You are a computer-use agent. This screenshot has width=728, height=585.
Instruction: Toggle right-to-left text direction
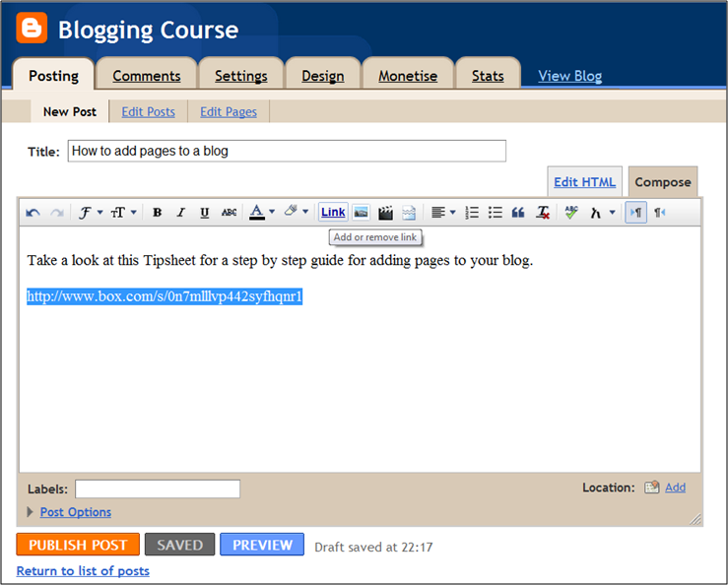[660, 213]
